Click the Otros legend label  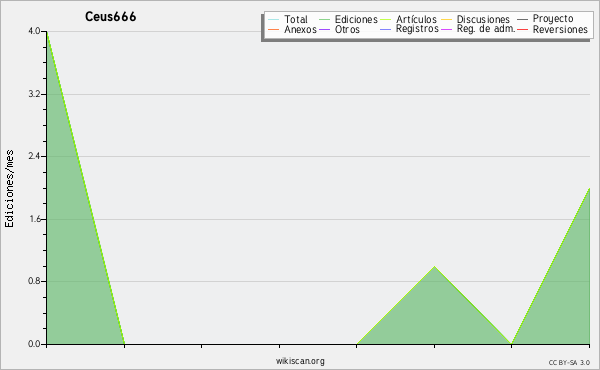[347, 30]
